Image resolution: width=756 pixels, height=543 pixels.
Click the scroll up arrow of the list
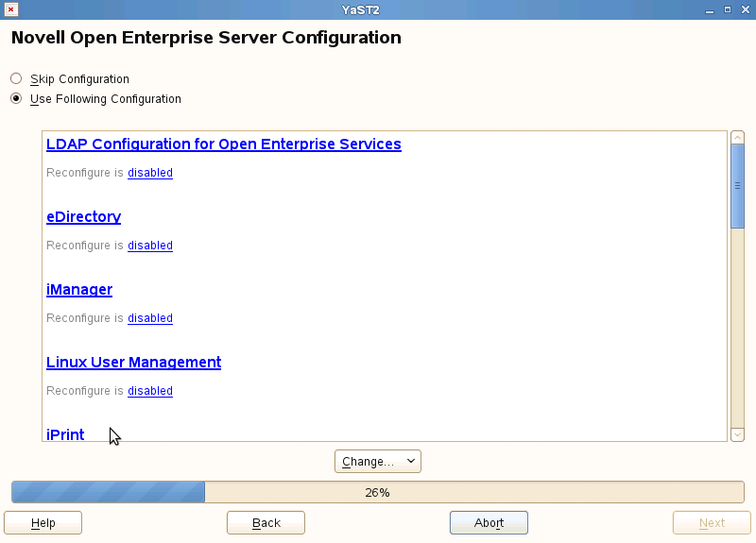click(x=738, y=138)
